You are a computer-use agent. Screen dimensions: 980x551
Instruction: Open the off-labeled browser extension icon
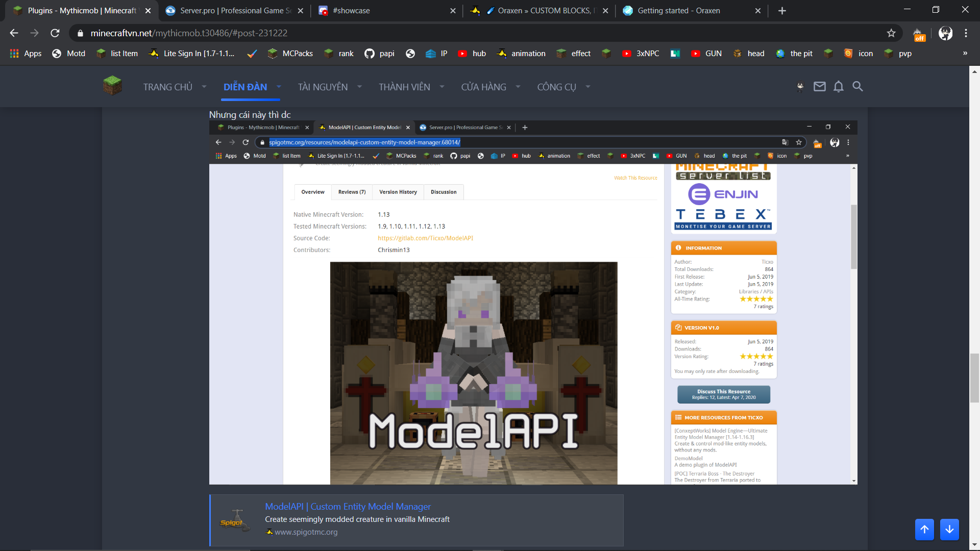919,34
